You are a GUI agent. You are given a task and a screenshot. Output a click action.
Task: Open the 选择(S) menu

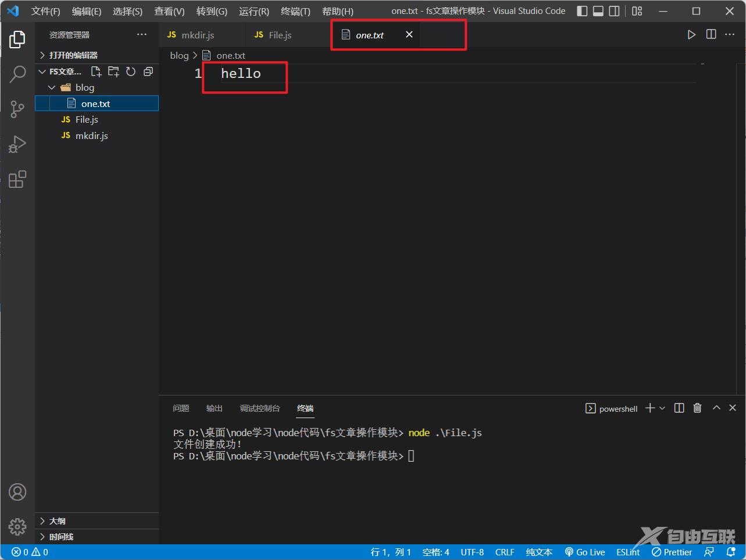[x=127, y=11]
